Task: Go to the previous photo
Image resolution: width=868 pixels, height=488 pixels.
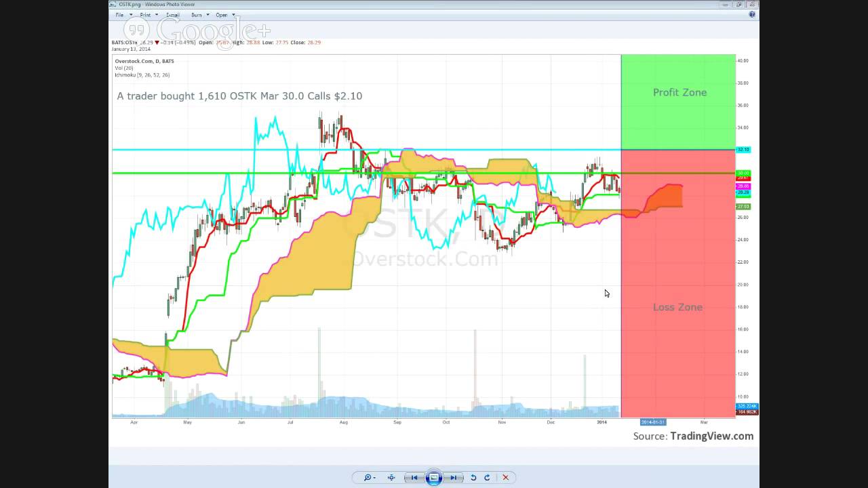Action: coord(414,477)
